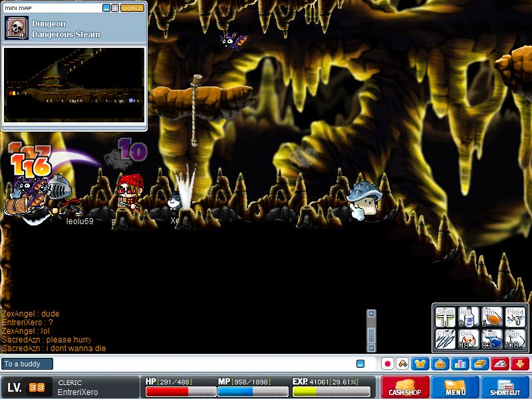Click the chat line 'ZexAngel : lol'
This screenshot has height=399, width=532.
click(x=26, y=331)
